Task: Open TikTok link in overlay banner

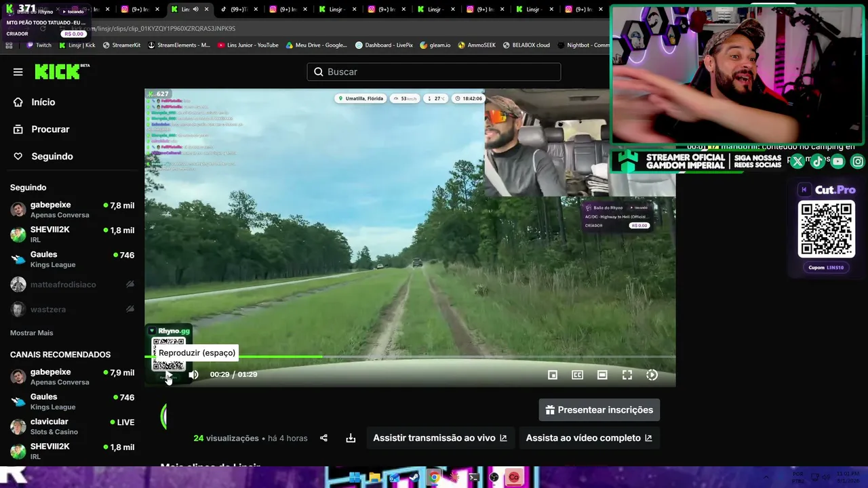Action: coord(818,161)
